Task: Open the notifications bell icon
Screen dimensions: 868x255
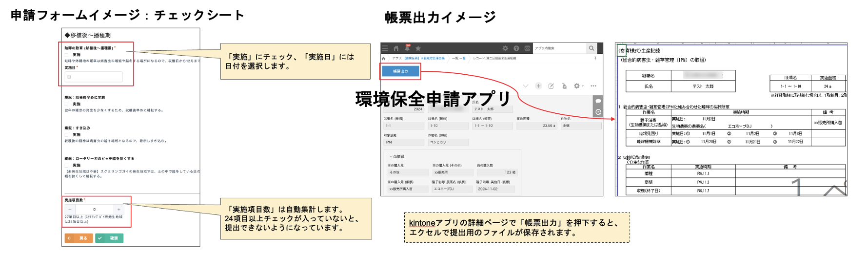Action: click(x=407, y=48)
